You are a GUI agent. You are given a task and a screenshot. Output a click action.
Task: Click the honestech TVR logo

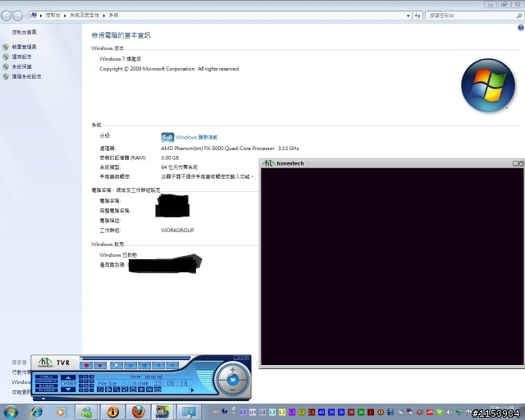point(45,362)
